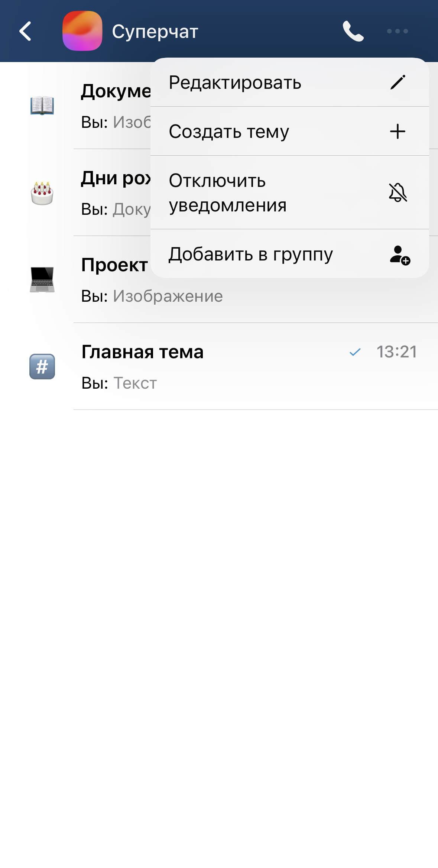
Task: Start a call with phone icon
Action: pyautogui.click(x=353, y=31)
